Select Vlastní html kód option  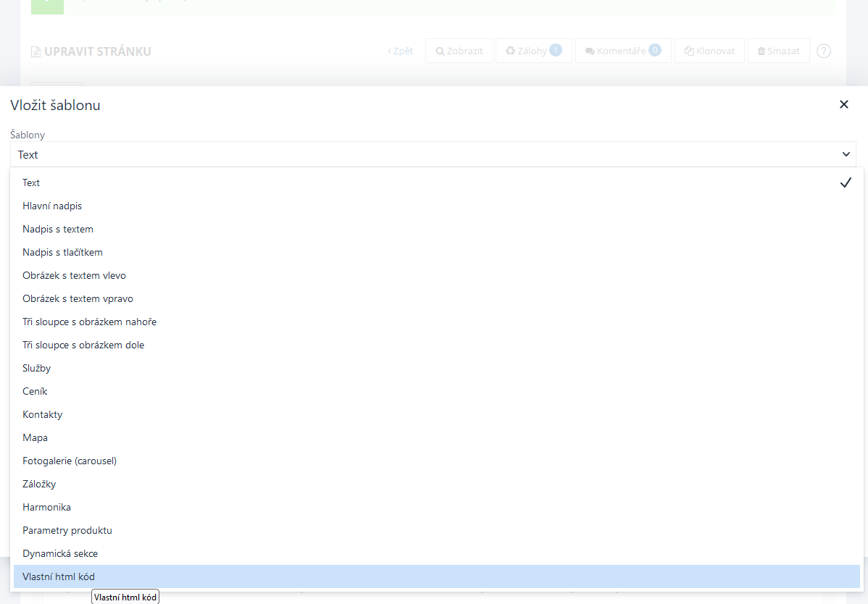pyautogui.click(x=59, y=576)
